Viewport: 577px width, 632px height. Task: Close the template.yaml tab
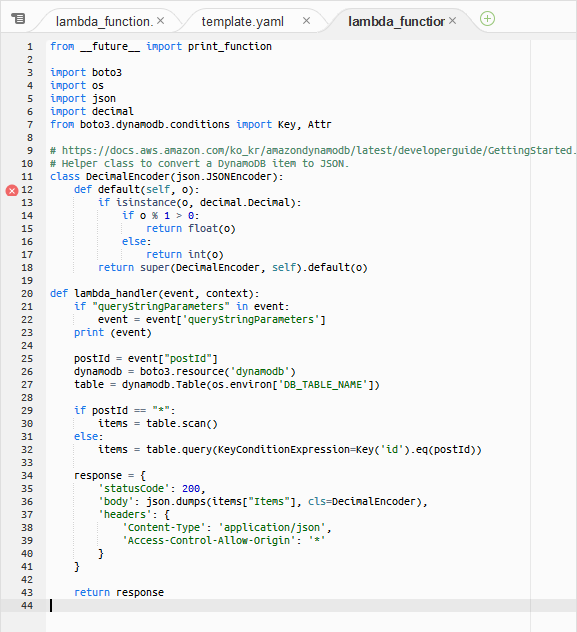[306, 21]
